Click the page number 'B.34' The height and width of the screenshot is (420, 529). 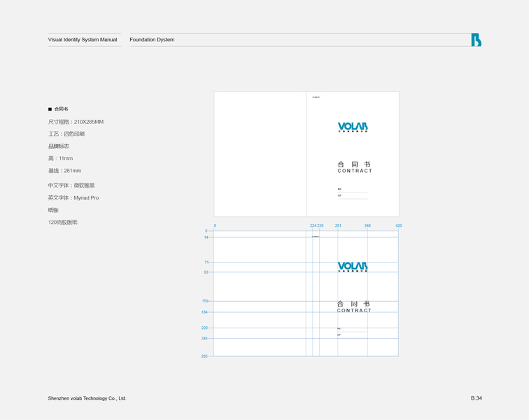[477, 398]
